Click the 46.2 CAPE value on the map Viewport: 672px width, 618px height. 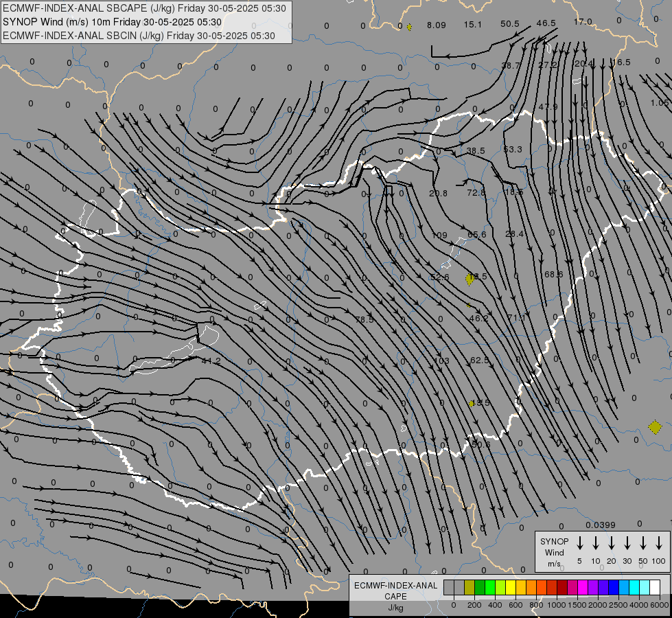coord(478,318)
